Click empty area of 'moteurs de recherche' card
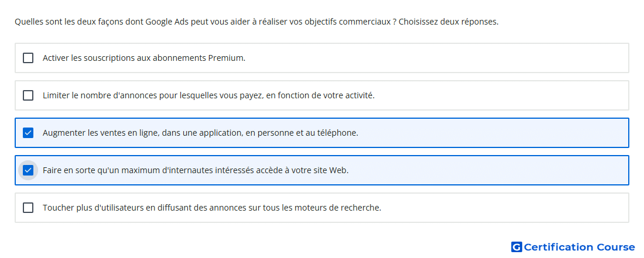Image resolution: width=644 pixels, height=258 pixels. pos(505,208)
